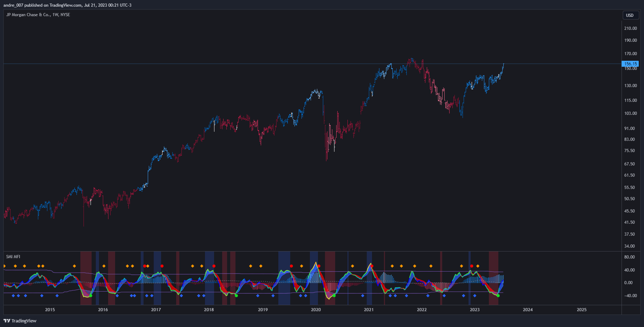Click the 45.50 price axis label
The image size is (644, 327).
tap(630, 211)
